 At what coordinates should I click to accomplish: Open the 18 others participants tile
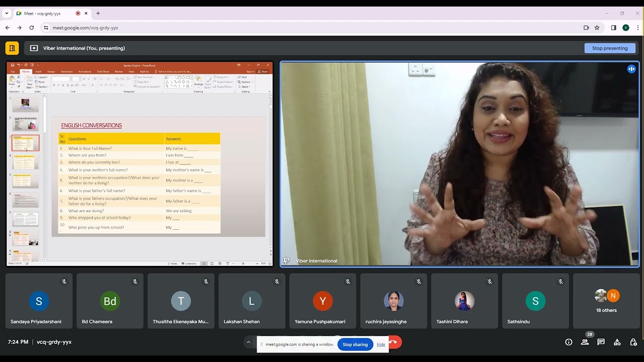coord(606,301)
